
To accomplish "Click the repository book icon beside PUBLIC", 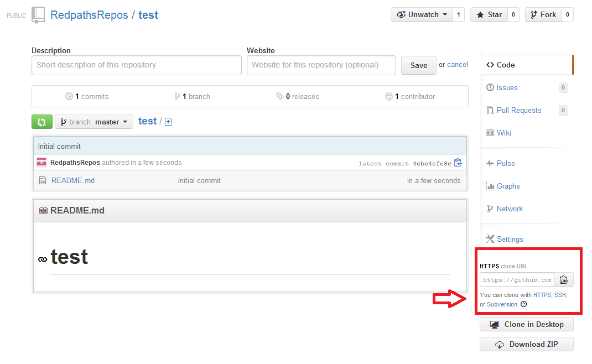I will (x=38, y=15).
